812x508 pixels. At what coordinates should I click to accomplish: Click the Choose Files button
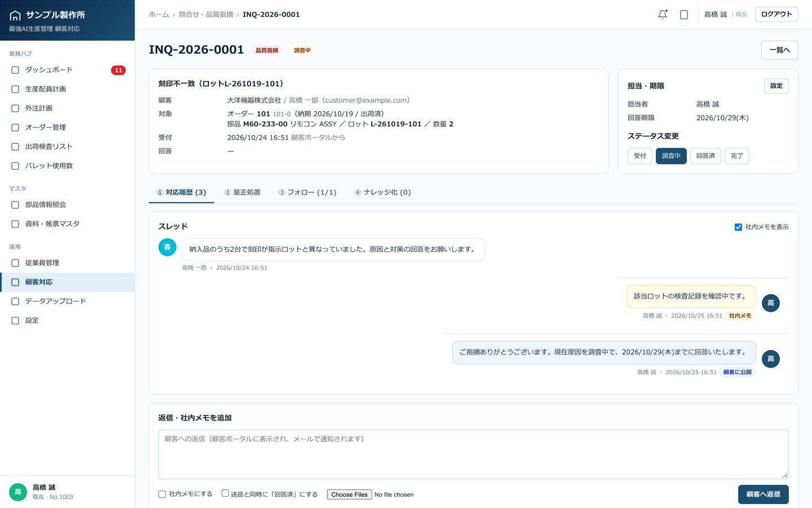pyautogui.click(x=350, y=494)
